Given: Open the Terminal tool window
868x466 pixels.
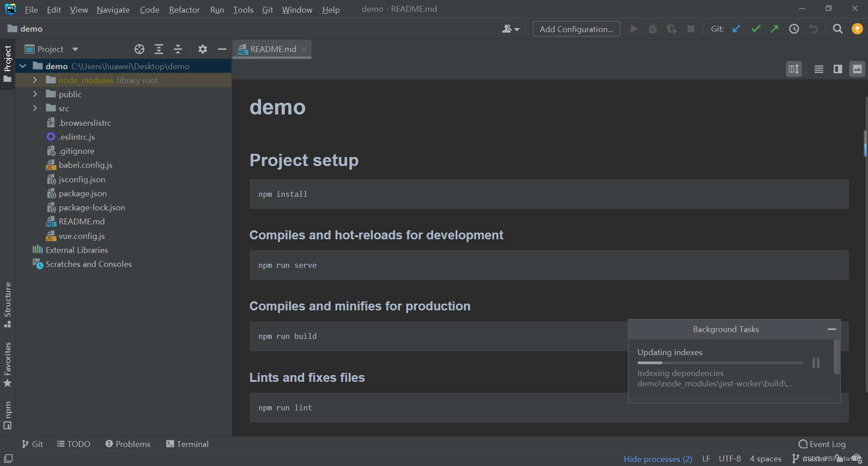Looking at the screenshot, I should click(x=187, y=444).
